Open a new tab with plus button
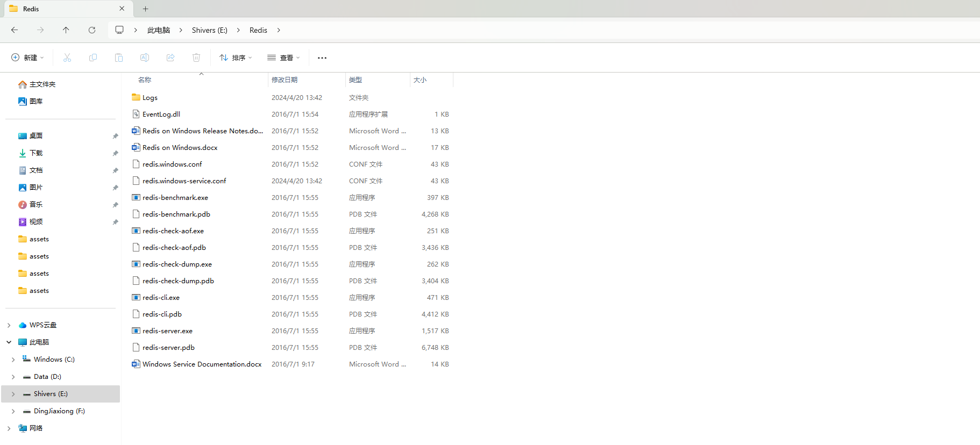Viewport: 980px width, 445px height. pyautogui.click(x=145, y=9)
